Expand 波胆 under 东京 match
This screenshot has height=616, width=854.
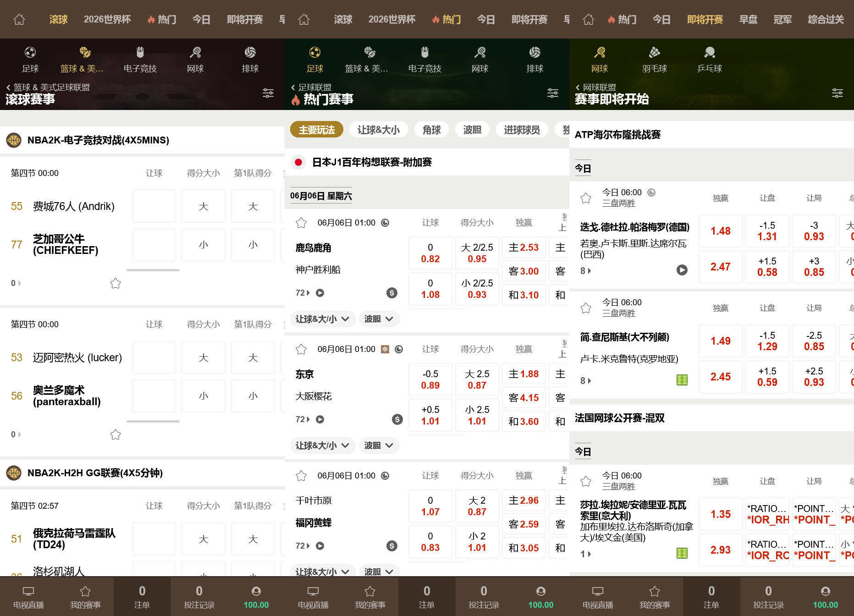pyautogui.click(x=379, y=445)
